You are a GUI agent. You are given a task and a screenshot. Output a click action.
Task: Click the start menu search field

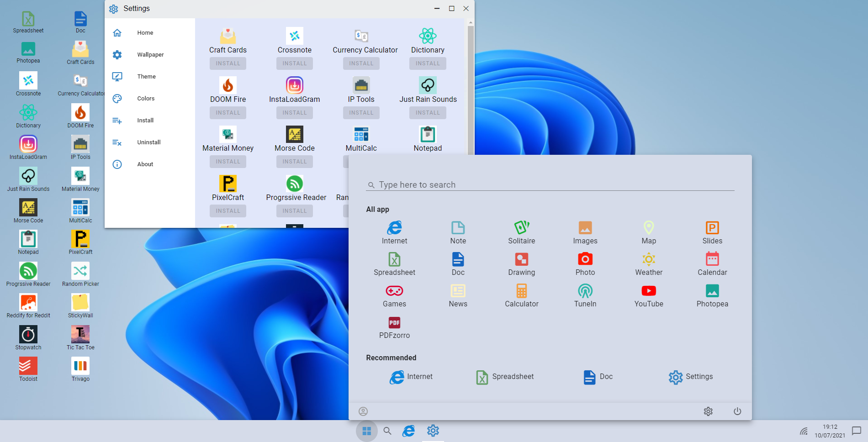pos(550,185)
